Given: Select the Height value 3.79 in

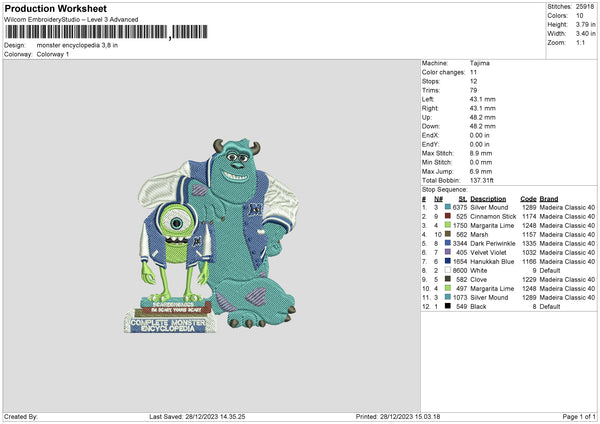Looking at the screenshot, I should click(x=585, y=24).
